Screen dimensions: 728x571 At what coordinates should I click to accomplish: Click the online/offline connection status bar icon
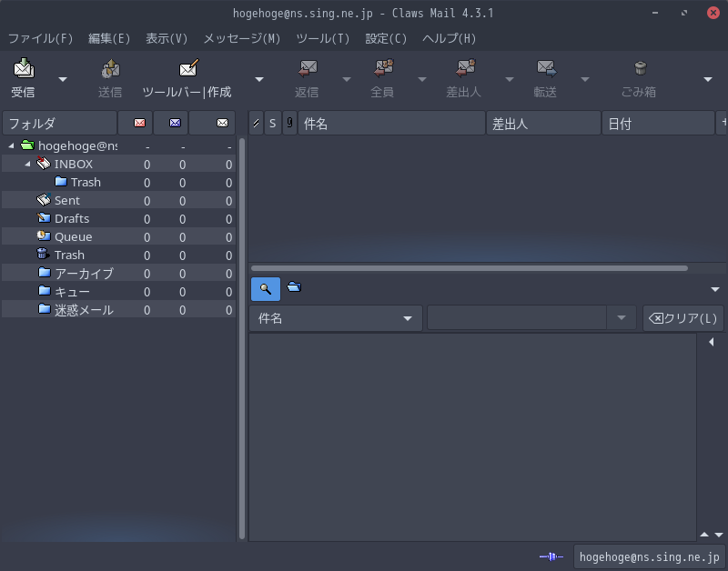click(551, 556)
